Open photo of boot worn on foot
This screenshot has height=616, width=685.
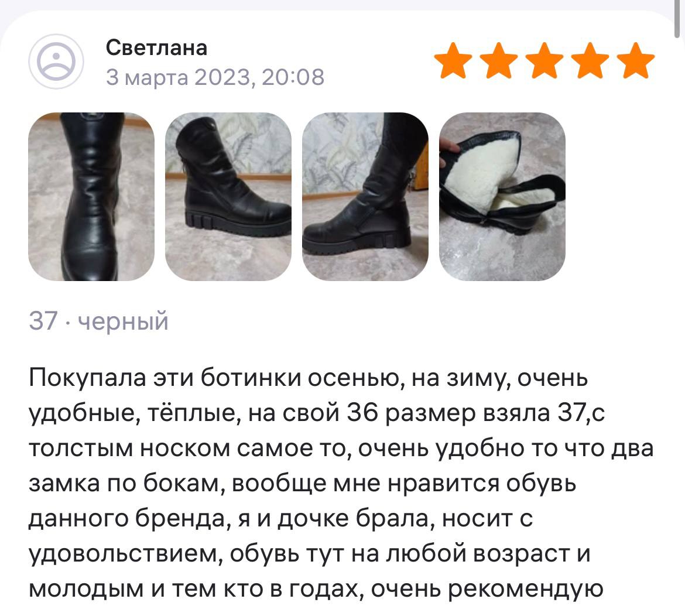(365, 197)
